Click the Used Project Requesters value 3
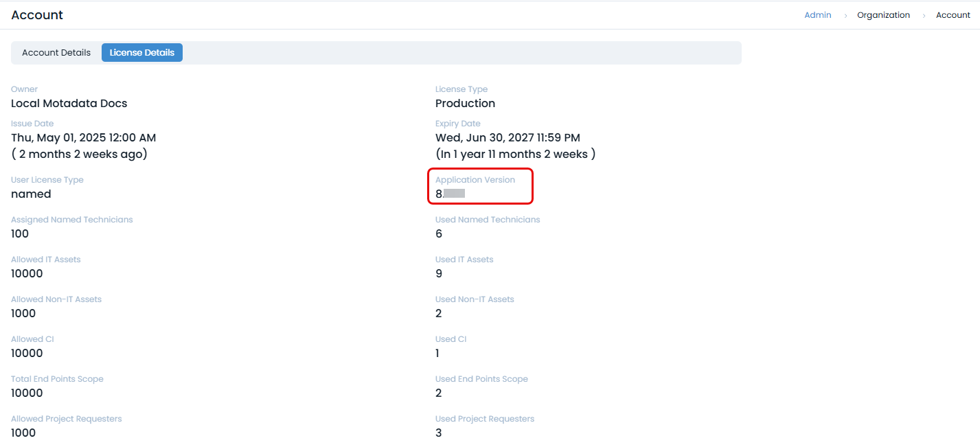 click(439, 433)
